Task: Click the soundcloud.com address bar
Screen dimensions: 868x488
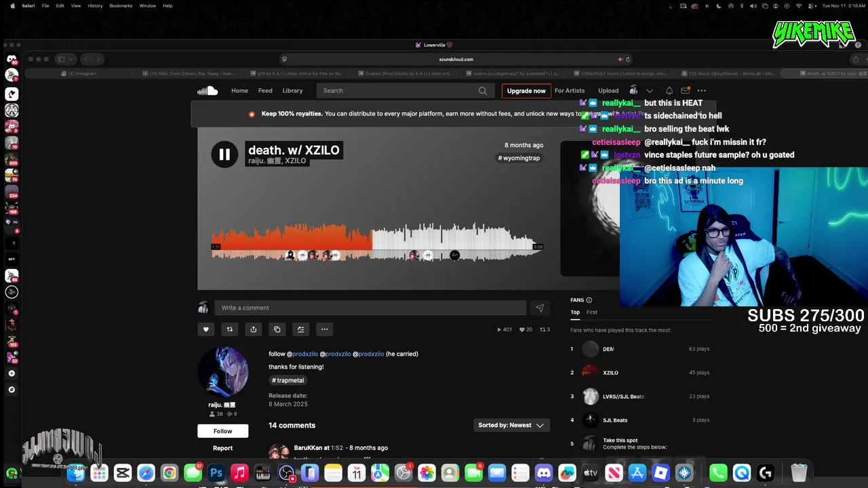Action: click(456, 59)
